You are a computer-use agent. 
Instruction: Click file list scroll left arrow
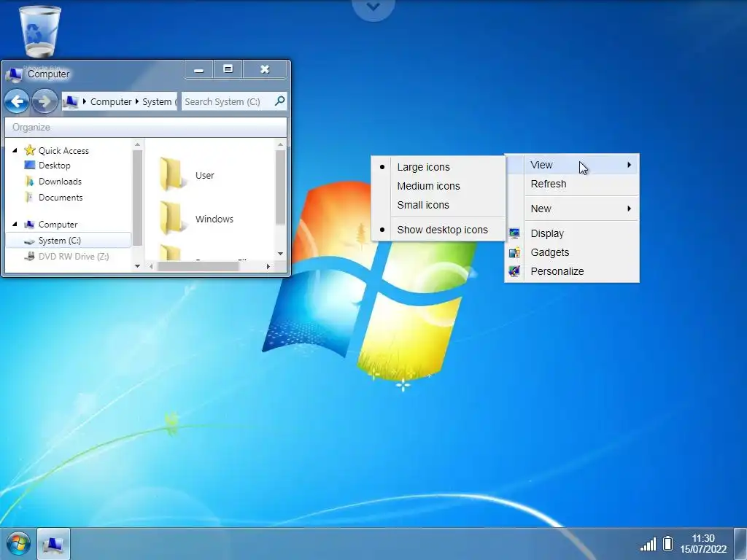(x=151, y=266)
